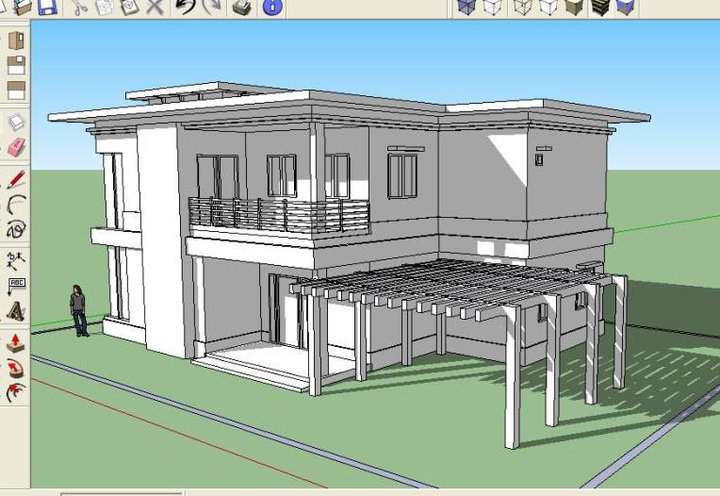
Task: Switch to the Monochrome display style
Action: click(626, 6)
